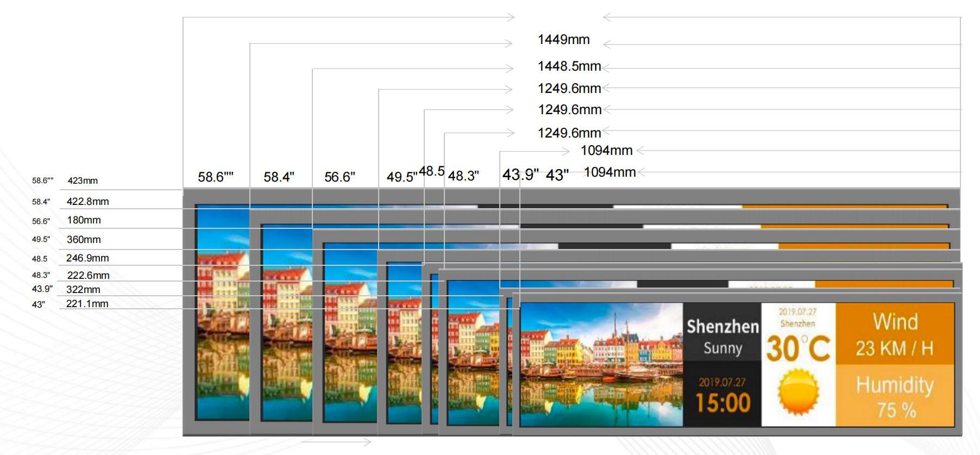Select the "23 KM / H" wind speed
The width and height of the screenshot is (980, 455).
pyautogui.click(x=895, y=348)
